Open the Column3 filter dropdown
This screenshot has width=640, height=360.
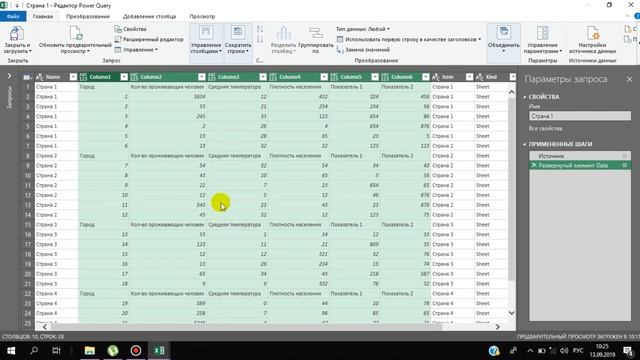point(263,77)
